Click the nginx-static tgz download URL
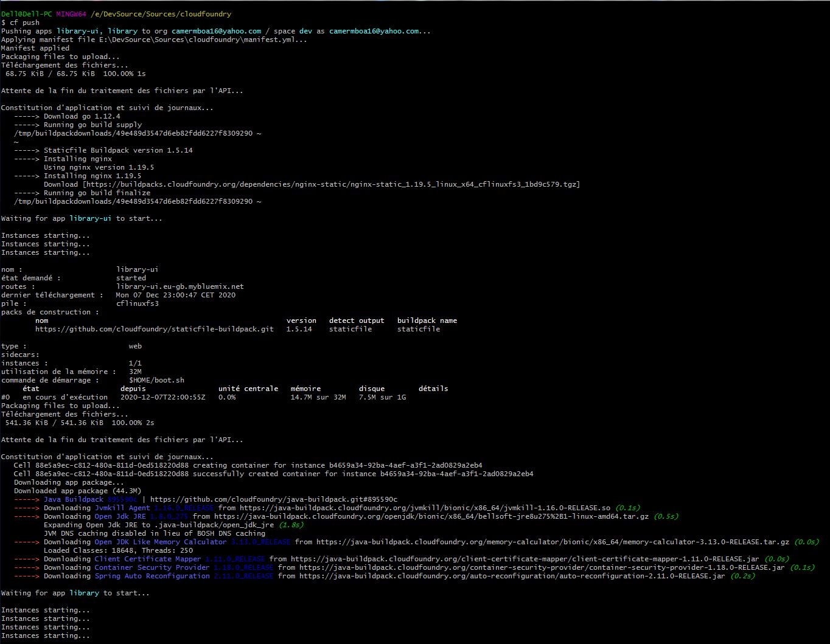 [x=331, y=184]
